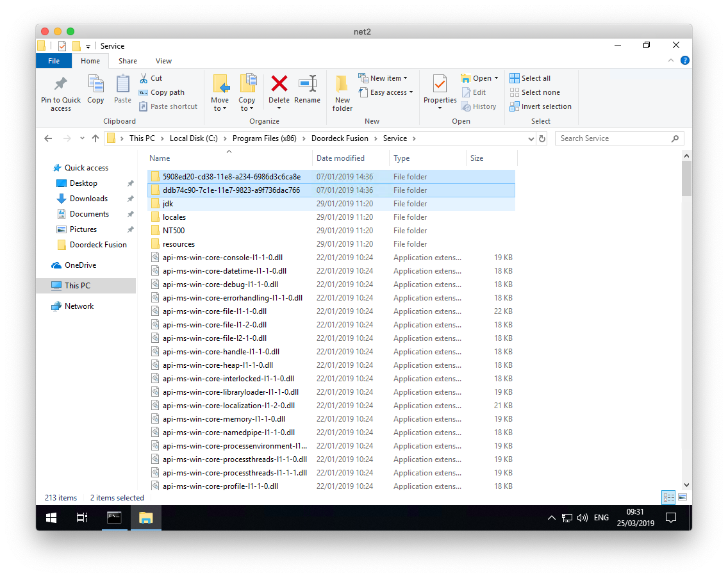Image resolution: width=728 pixels, height=578 pixels.
Task: Open the Doordeck Fusion breadcrumb link
Action: click(340, 138)
